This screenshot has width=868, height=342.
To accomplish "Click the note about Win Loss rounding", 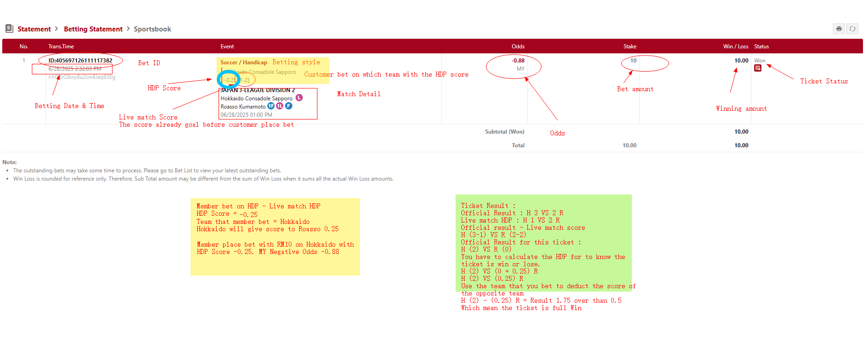I will point(203,179).
